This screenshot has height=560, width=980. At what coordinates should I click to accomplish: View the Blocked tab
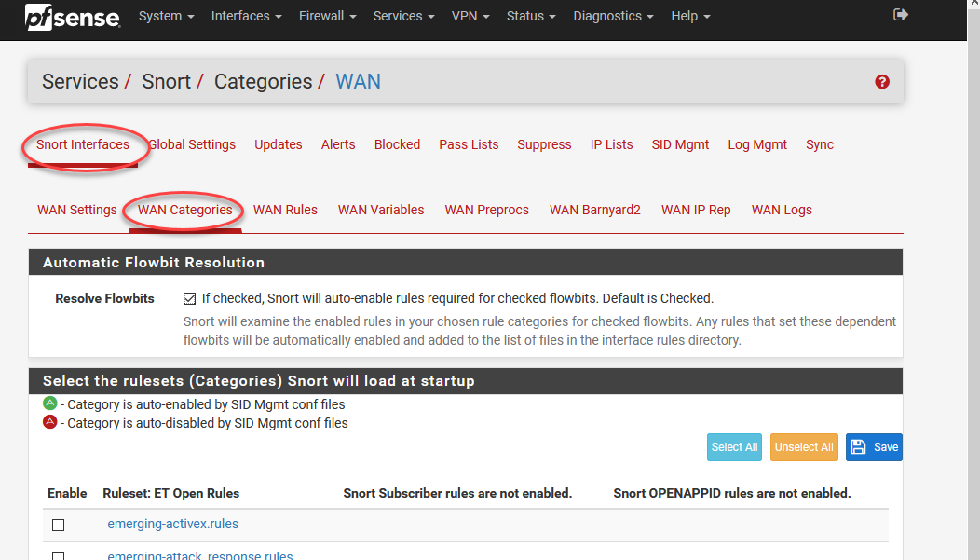coord(397,145)
